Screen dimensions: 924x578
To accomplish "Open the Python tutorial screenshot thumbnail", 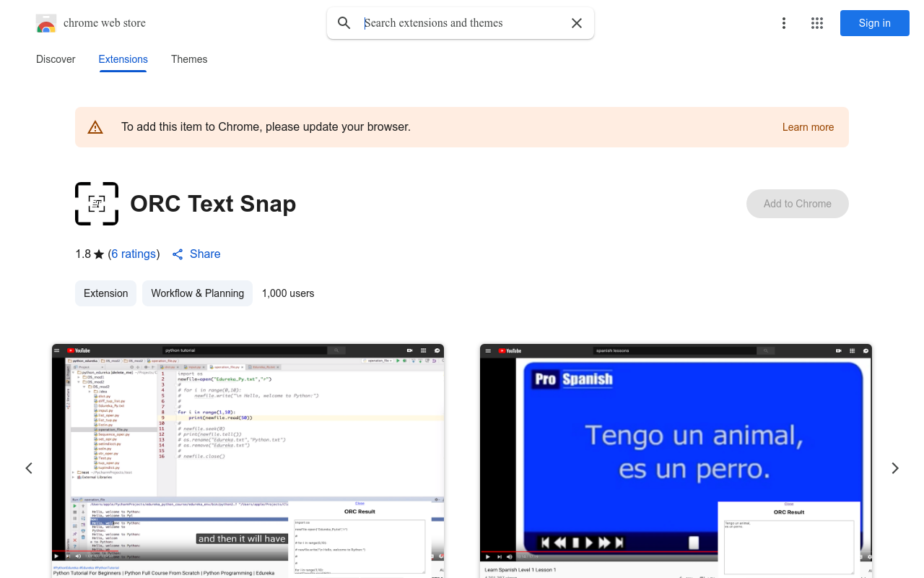I will 248,461.
